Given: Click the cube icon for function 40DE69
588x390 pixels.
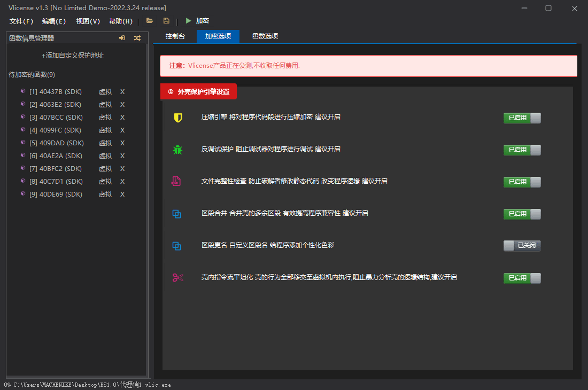Looking at the screenshot, I should (x=23, y=194).
